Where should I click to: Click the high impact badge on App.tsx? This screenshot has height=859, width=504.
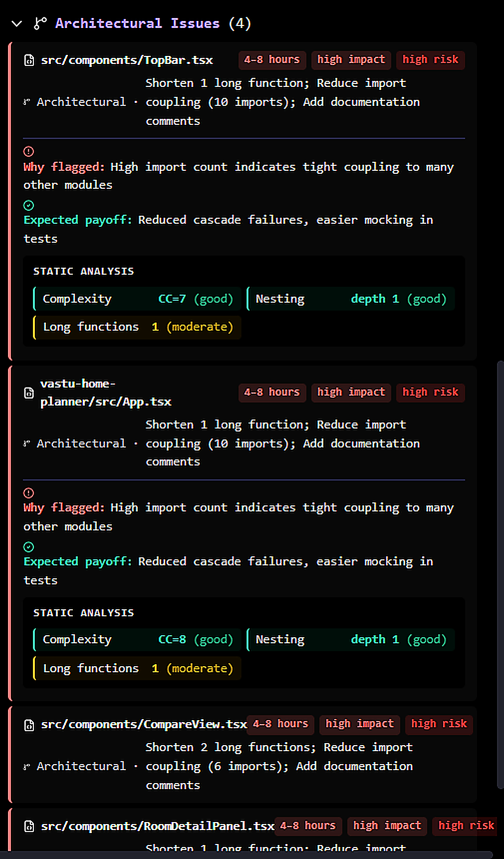tap(351, 393)
